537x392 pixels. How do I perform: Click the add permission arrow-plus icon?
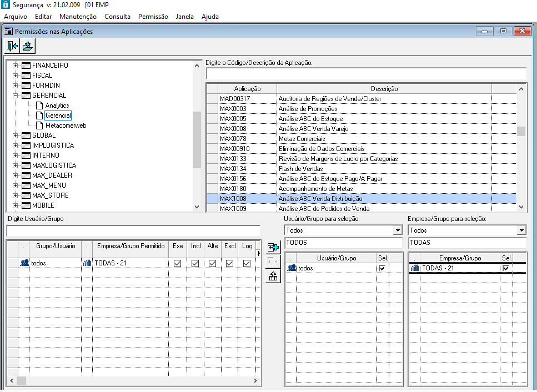pos(273,247)
